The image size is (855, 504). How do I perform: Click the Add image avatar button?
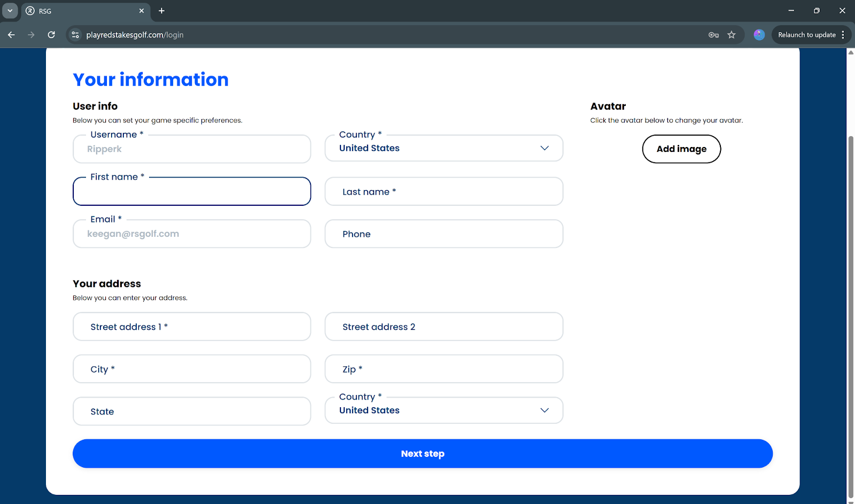click(x=681, y=149)
